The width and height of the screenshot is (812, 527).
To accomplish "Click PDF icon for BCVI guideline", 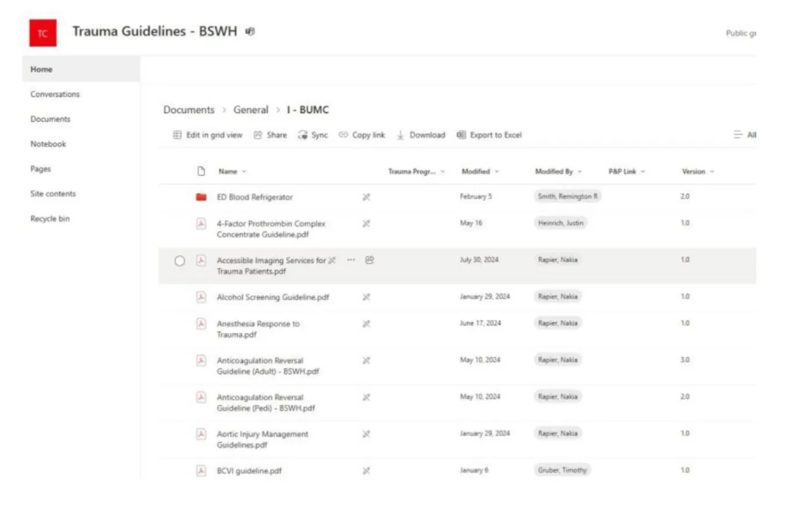I will click(x=201, y=471).
